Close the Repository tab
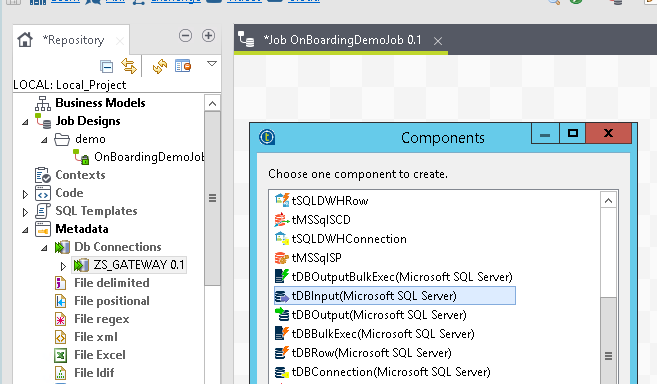657x384 pixels. (120, 41)
